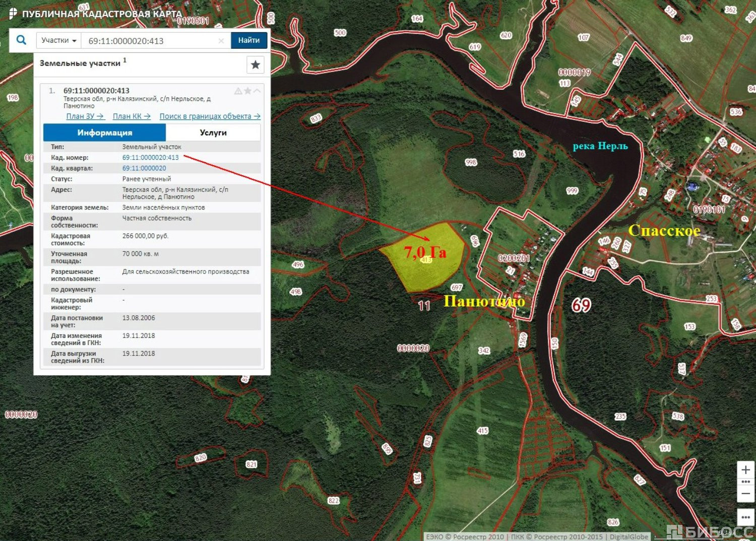Click the parcel label 998 on the map

[x=471, y=162]
